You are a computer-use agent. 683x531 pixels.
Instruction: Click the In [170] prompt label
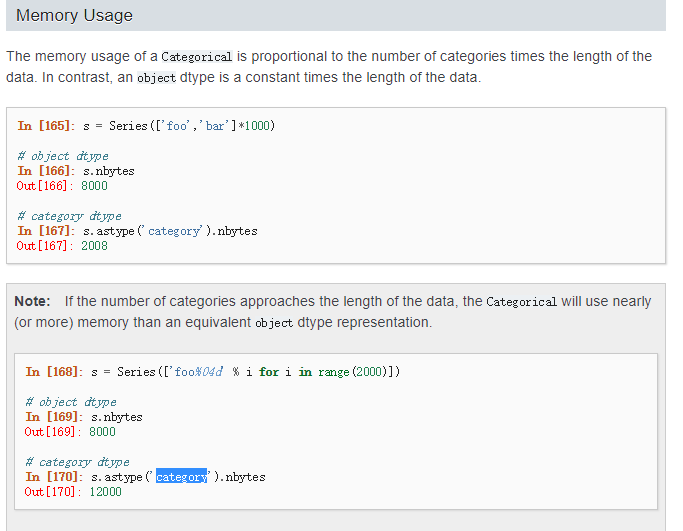pyautogui.click(x=52, y=477)
